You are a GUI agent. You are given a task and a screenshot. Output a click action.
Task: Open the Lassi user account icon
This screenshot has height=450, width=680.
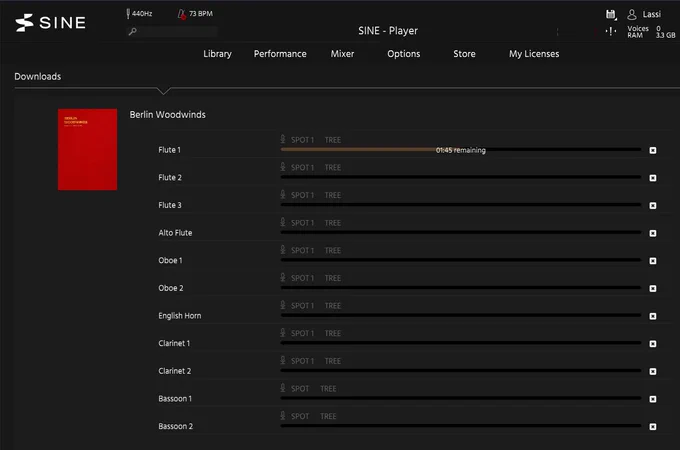[632, 14]
